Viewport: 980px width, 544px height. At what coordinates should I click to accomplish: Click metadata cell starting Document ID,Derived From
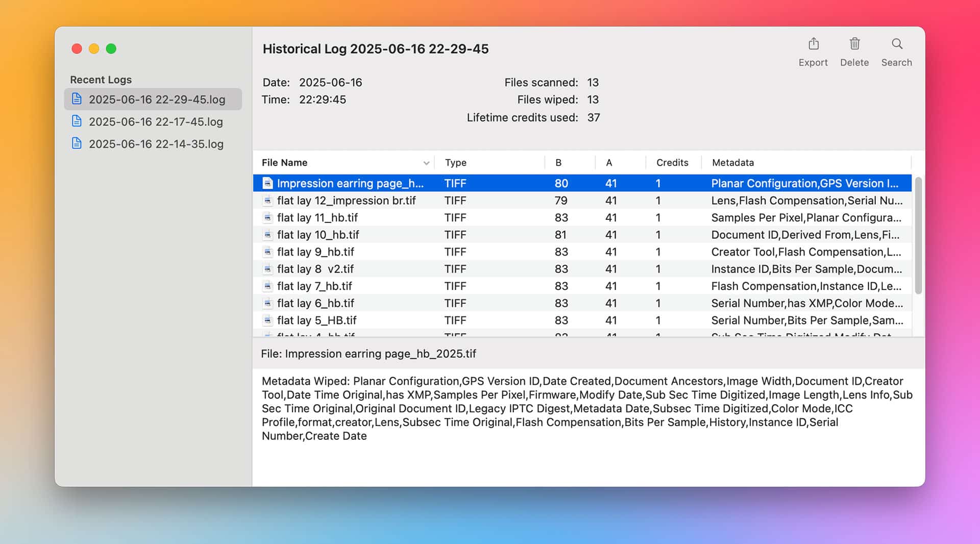click(805, 235)
